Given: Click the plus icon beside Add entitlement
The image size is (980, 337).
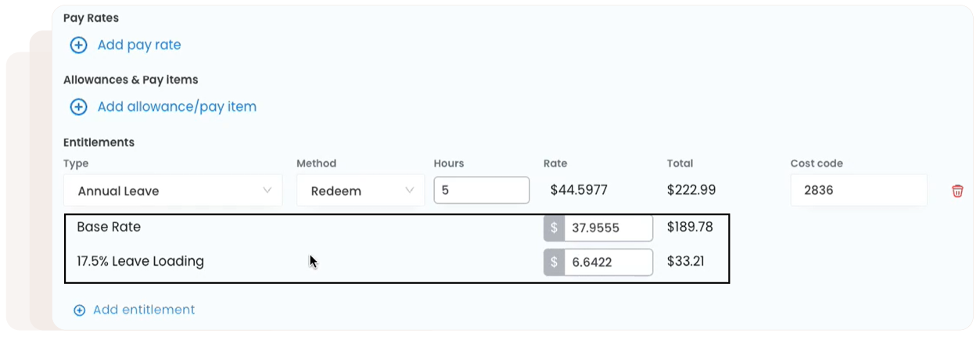Looking at the screenshot, I should click(79, 310).
